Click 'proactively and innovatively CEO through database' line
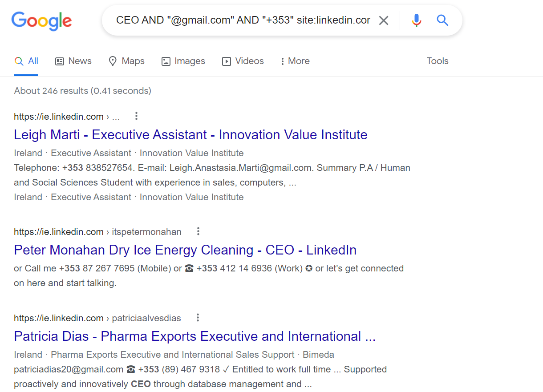543x392 pixels. (163, 384)
